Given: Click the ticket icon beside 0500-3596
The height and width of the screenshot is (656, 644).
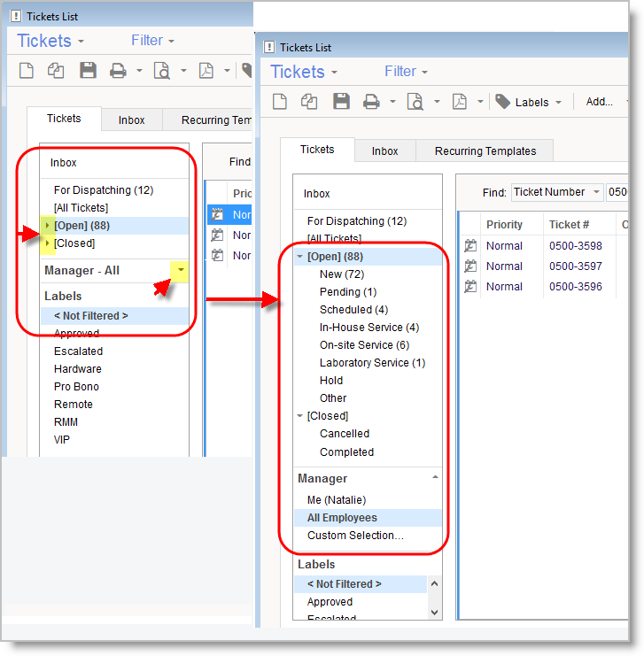Looking at the screenshot, I should click(x=469, y=287).
